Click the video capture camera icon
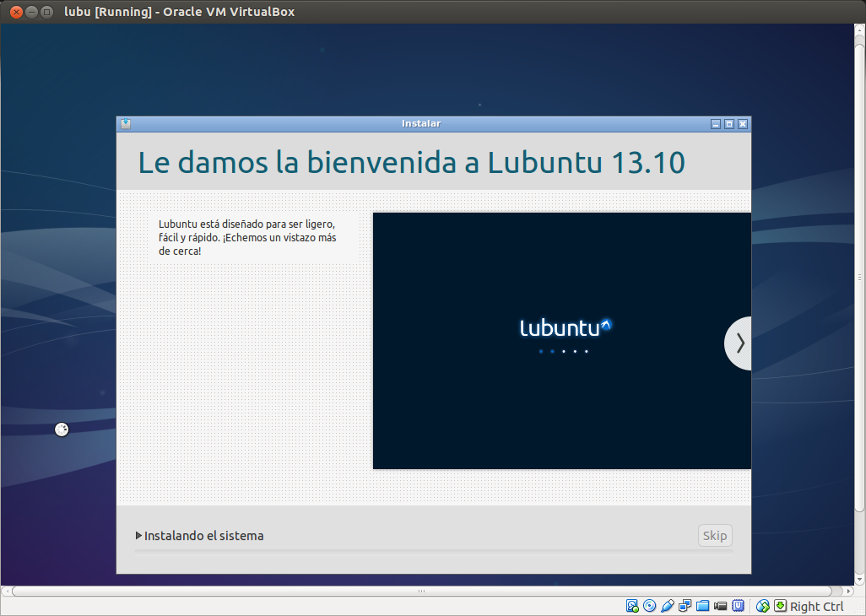The width and height of the screenshot is (866, 616). pyautogui.click(x=720, y=606)
